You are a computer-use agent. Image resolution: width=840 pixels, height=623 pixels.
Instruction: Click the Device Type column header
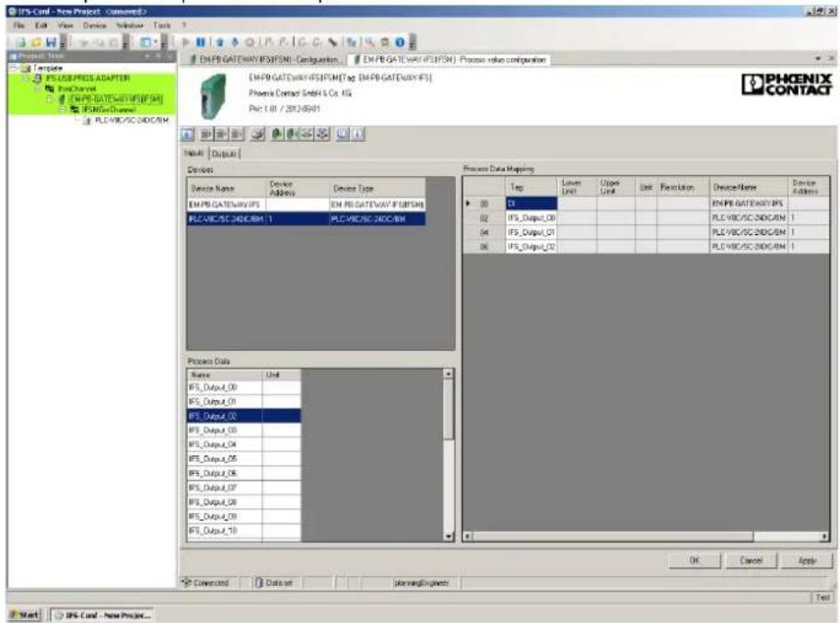pos(377,188)
